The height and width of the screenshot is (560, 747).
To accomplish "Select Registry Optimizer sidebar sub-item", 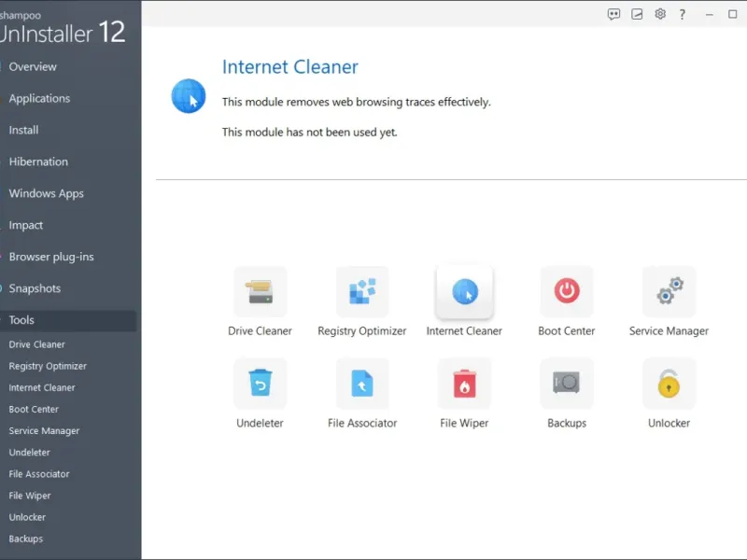I will [x=48, y=366].
